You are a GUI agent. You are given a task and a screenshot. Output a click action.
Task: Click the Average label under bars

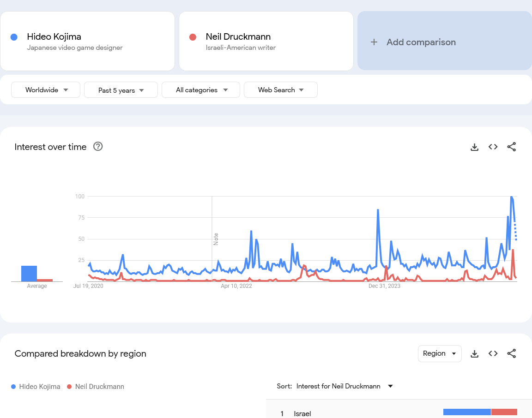point(37,286)
